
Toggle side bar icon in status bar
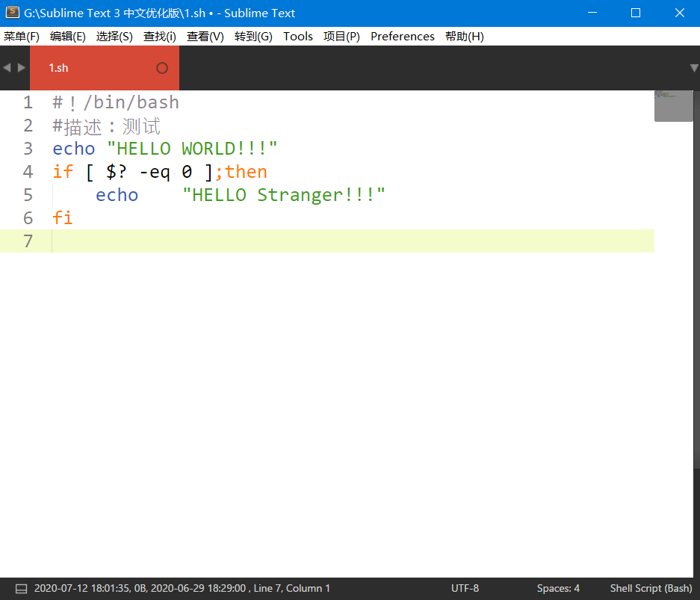pos(22,588)
